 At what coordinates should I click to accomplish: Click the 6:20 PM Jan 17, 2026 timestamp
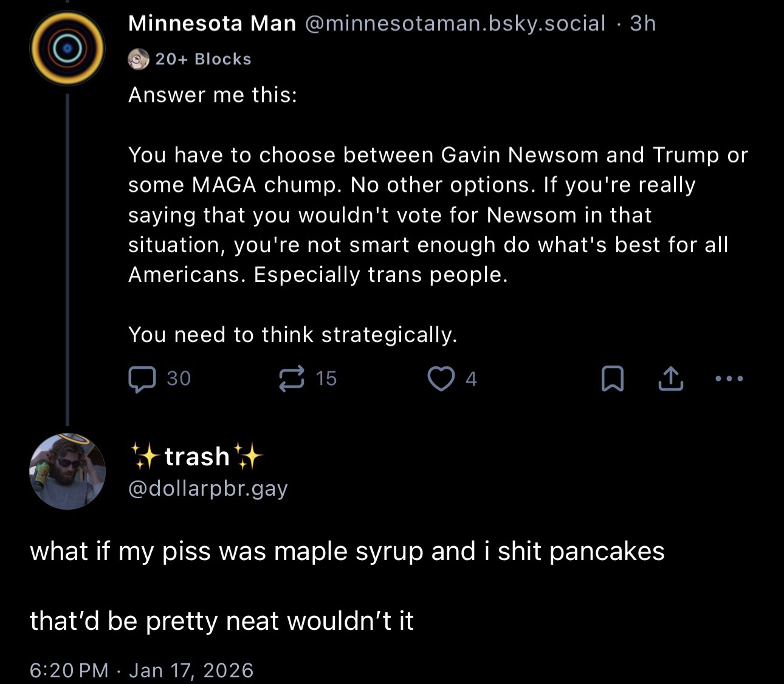click(142, 670)
